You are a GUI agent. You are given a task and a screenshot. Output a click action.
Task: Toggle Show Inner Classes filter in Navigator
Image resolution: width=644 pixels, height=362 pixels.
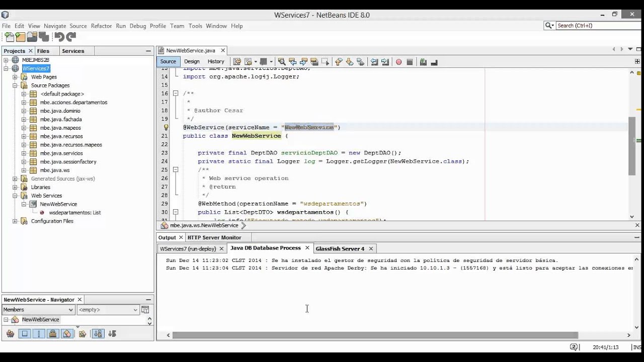(67, 333)
